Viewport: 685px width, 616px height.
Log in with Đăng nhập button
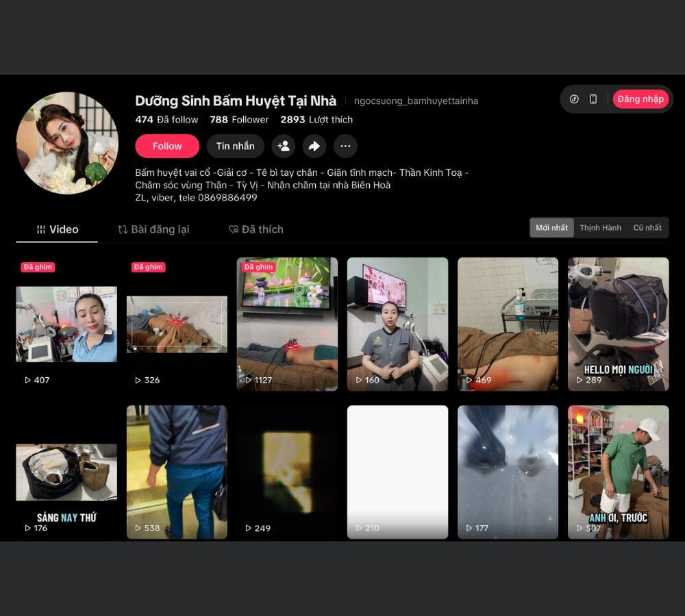pos(640,99)
